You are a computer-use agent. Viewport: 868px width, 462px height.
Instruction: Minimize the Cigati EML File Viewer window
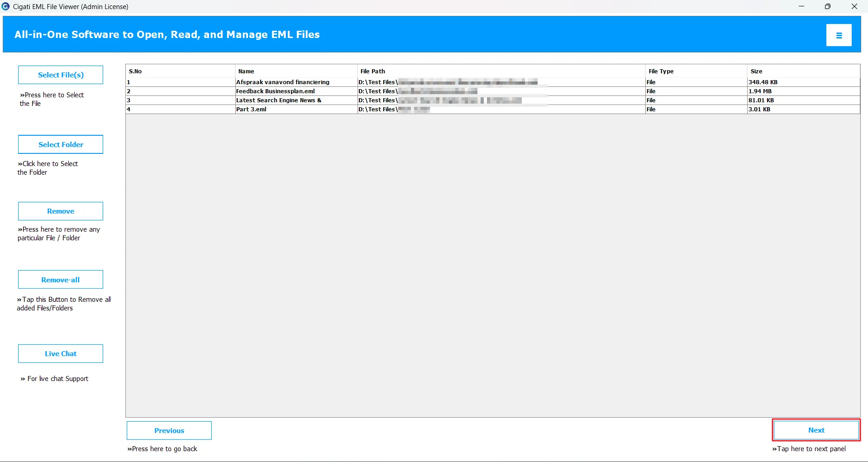pyautogui.click(x=801, y=6)
